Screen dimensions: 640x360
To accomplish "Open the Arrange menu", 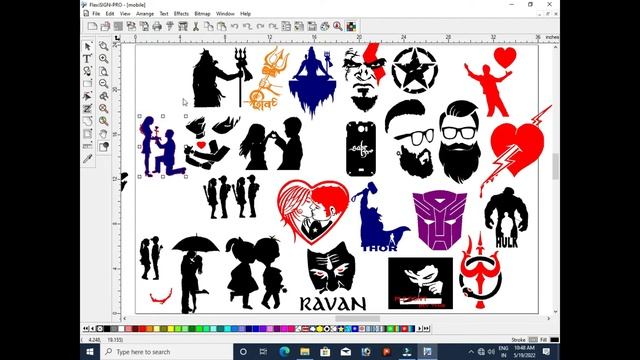I will click(x=145, y=13).
